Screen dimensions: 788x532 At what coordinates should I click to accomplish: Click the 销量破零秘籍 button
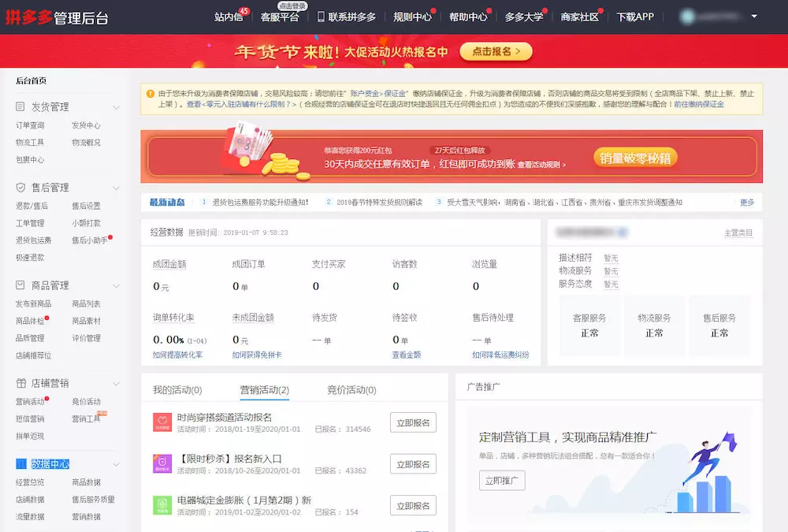(x=635, y=158)
